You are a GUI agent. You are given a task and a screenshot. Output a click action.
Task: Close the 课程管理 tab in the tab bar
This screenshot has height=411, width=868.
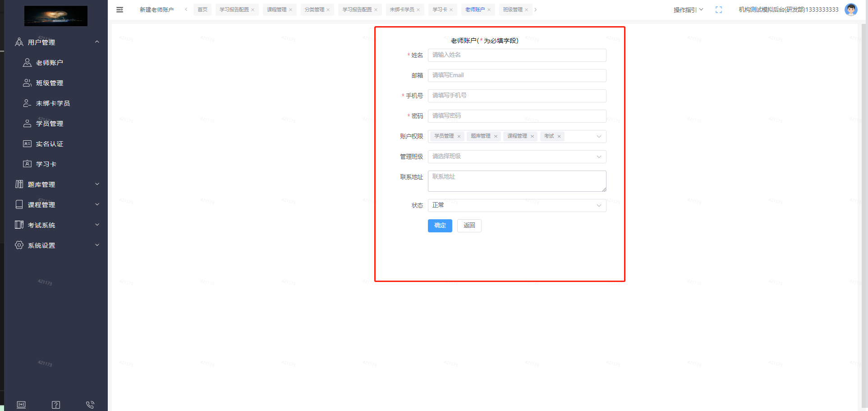click(290, 9)
